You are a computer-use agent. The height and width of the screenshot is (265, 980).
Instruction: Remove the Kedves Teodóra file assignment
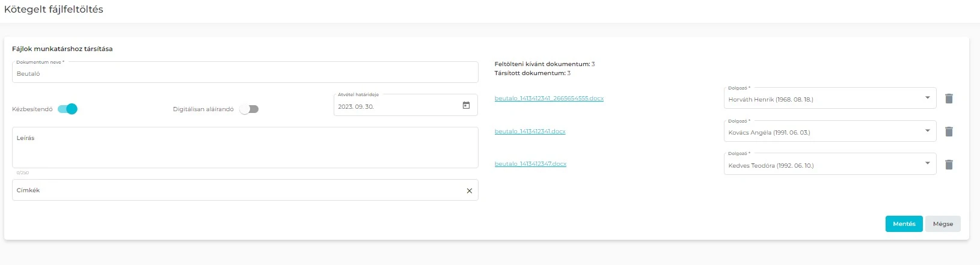[x=949, y=165]
